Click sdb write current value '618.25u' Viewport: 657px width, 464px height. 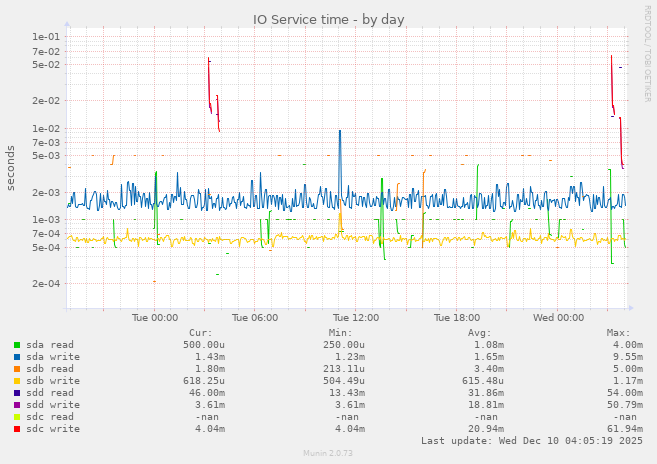(x=204, y=381)
